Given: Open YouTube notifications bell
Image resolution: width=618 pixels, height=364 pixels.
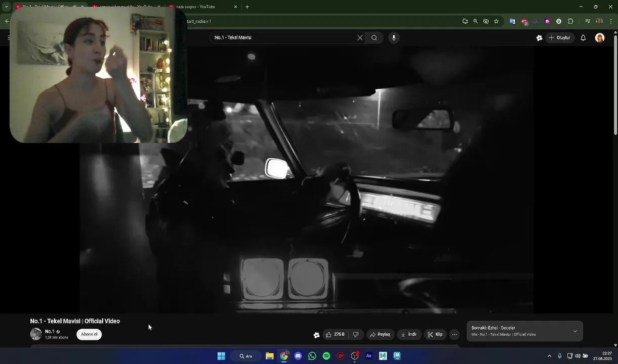Looking at the screenshot, I should (583, 37).
